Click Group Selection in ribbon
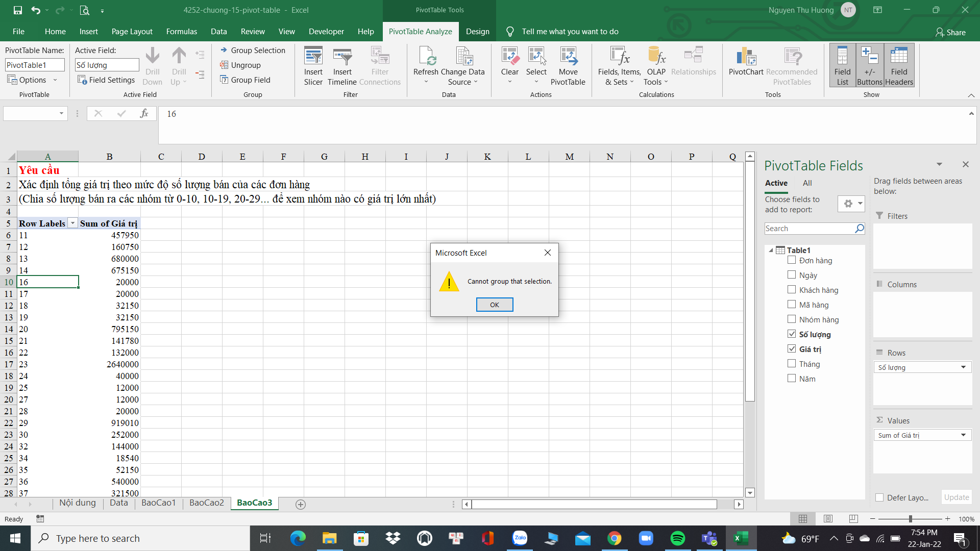 253,50
